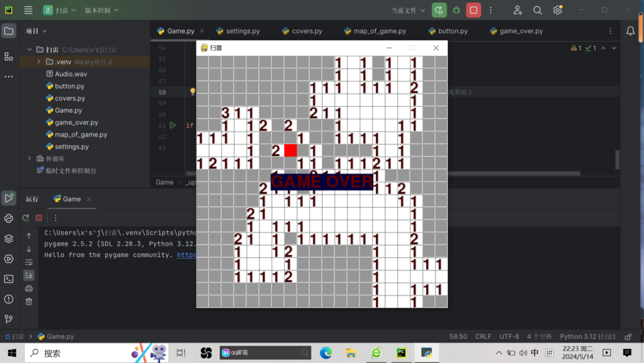Open the 当前文件 run configuration dropdown
This screenshot has width=644, height=363.
(408, 10)
